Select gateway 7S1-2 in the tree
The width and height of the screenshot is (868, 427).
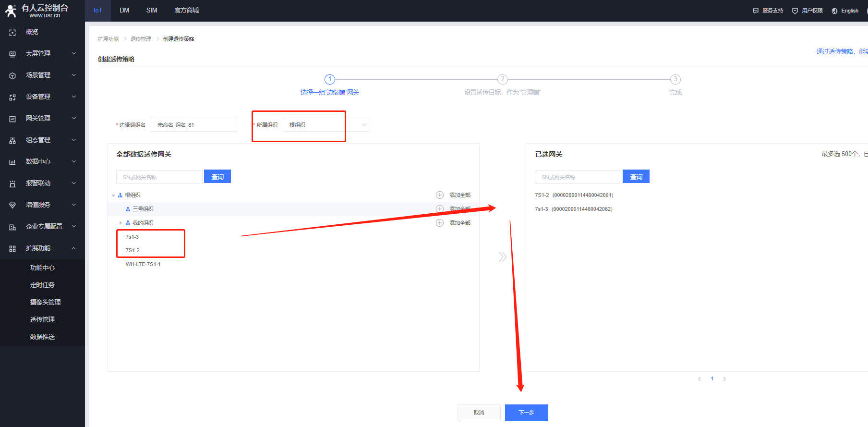pyautogui.click(x=133, y=250)
